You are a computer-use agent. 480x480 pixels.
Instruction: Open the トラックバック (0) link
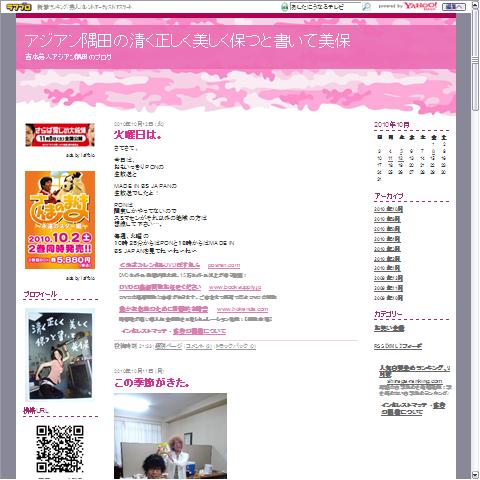point(236,346)
